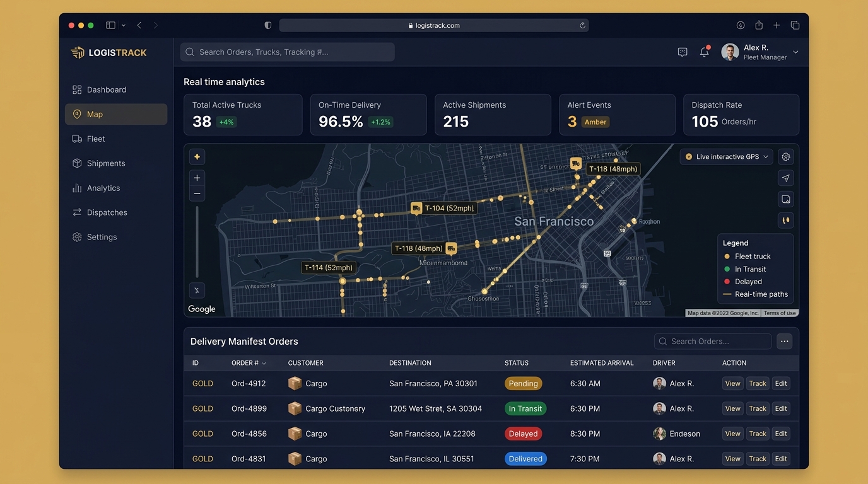Show browser tab overview
Screen dimensions: 868x484
[x=795, y=25]
